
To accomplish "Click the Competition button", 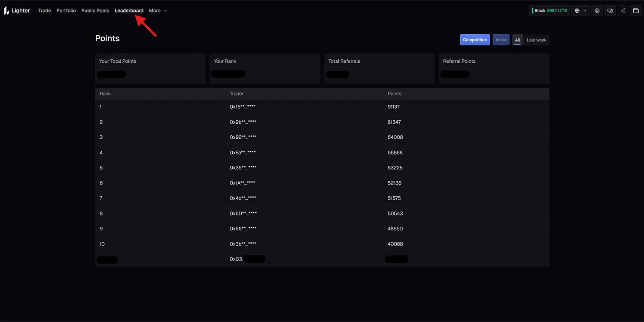I will click(475, 40).
